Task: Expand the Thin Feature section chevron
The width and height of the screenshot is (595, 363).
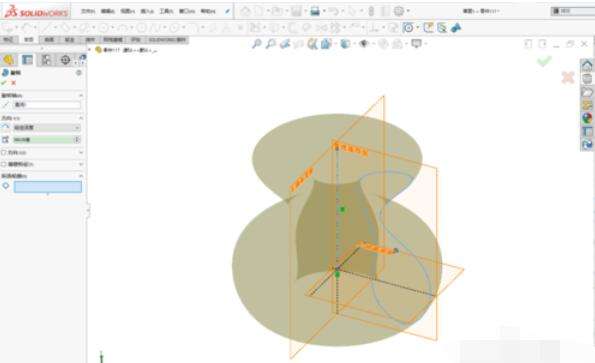Action: pos(80,164)
